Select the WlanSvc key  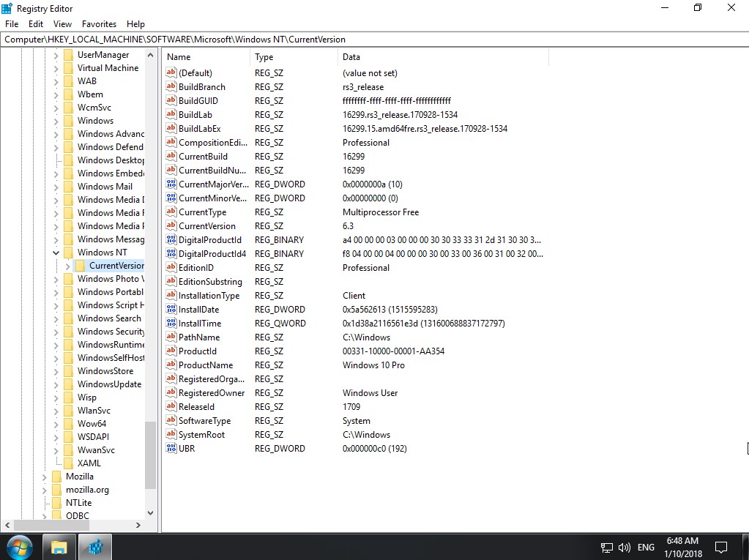(x=94, y=411)
